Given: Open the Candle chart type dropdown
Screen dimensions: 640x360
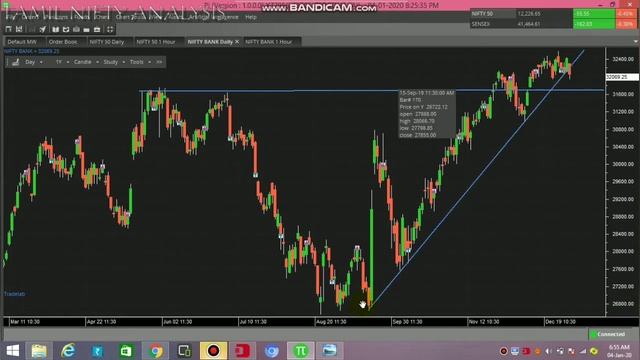Looking at the screenshot, I should pyautogui.click(x=86, y=62).
